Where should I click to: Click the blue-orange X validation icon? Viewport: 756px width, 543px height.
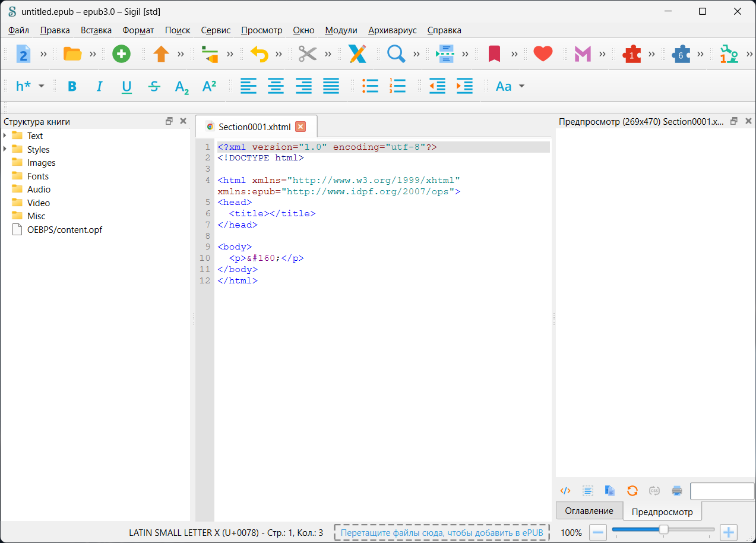click(357, 54)
